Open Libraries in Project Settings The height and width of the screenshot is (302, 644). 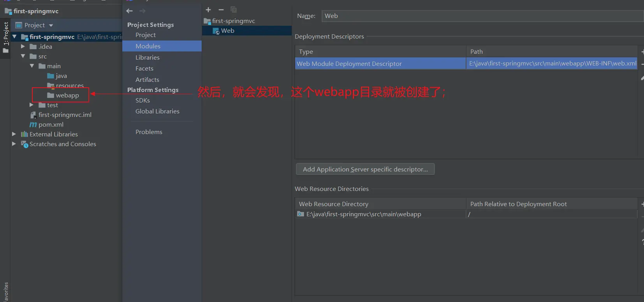tap(147, 57)
